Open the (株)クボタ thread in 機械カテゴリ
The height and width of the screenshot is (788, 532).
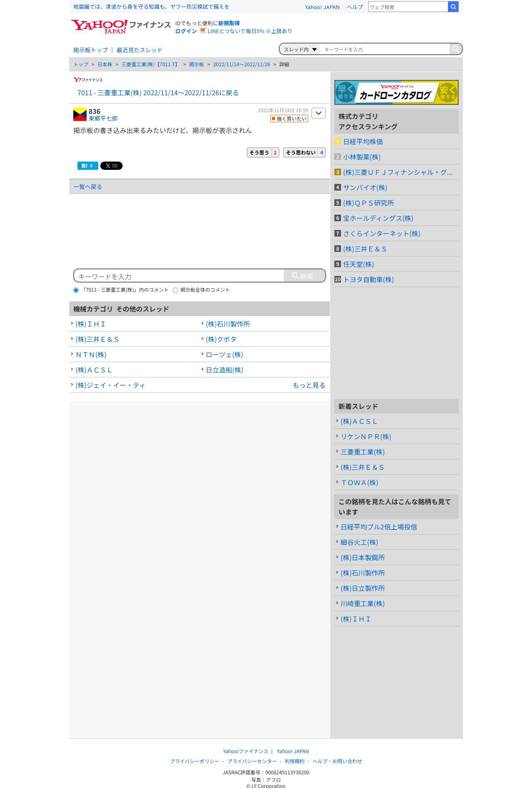click(x=221, y=339)
